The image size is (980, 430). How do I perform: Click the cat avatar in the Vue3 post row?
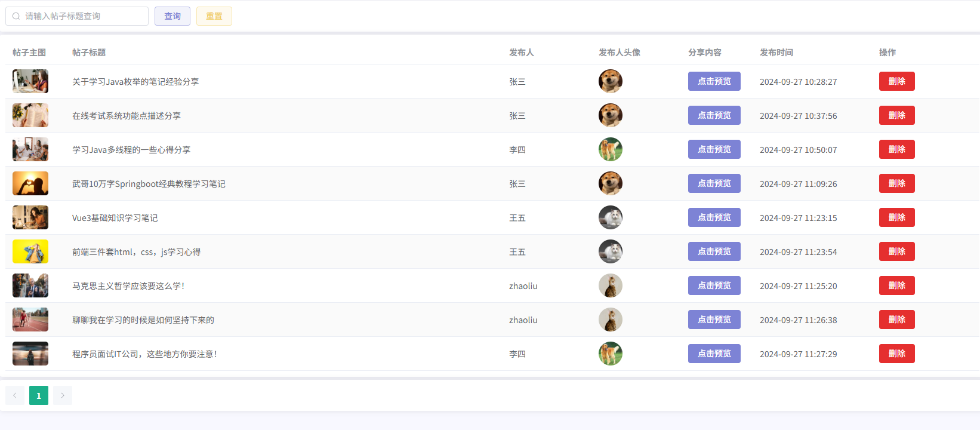click(x=611, y=217)
